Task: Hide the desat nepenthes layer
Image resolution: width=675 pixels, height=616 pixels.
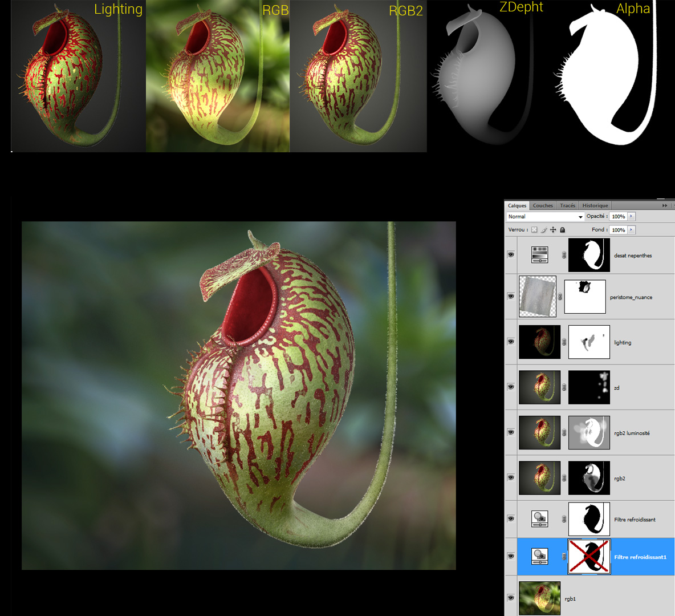Action: pos(511,254)
